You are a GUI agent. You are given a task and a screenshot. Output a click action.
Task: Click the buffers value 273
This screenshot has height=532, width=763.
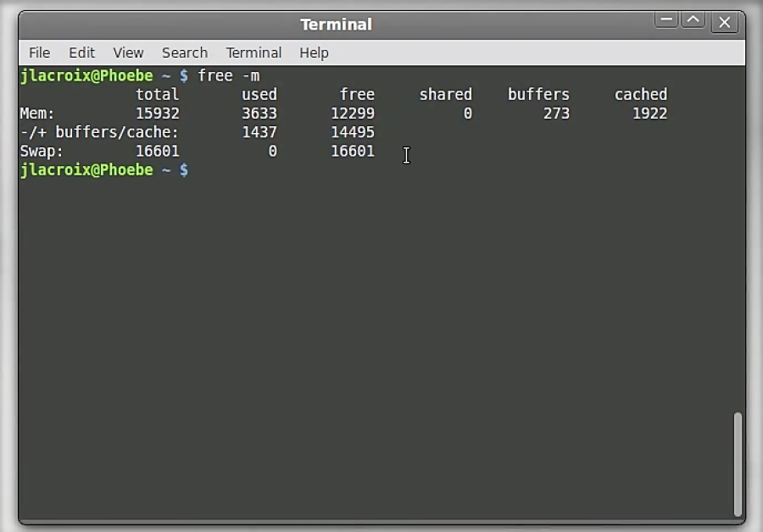(556, 114)
